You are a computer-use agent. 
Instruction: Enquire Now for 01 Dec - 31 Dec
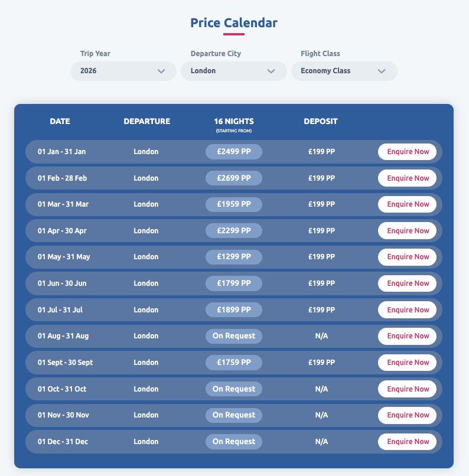point(408,442)
